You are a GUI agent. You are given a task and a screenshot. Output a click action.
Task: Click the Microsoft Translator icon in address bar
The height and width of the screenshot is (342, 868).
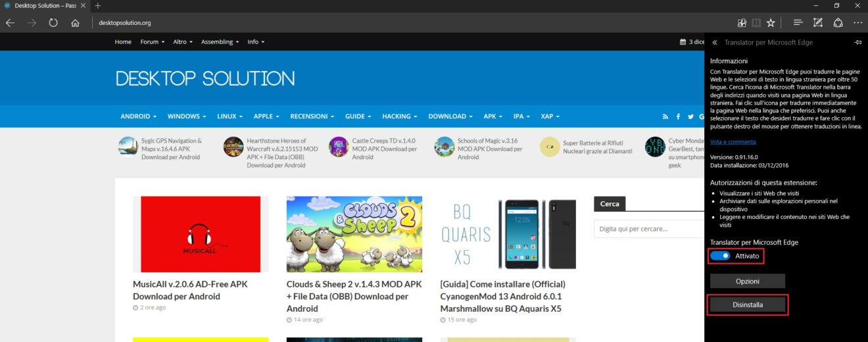[x=742, y=23]
